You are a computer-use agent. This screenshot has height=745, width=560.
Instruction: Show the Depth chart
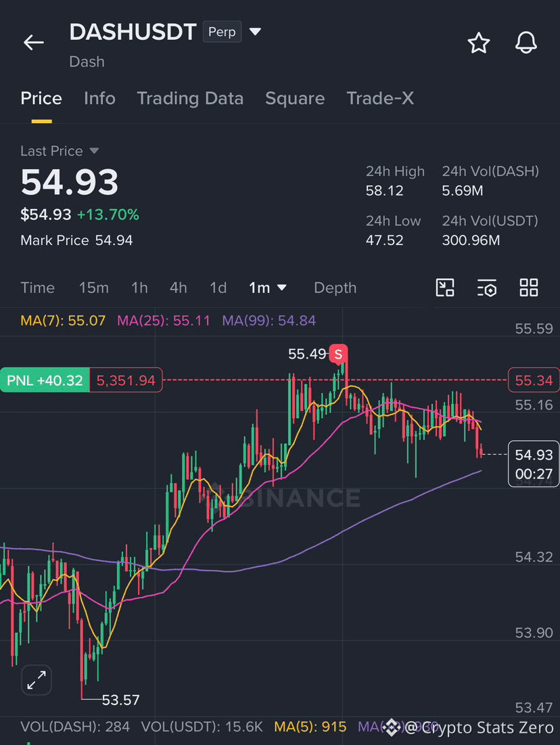(335, 288)
